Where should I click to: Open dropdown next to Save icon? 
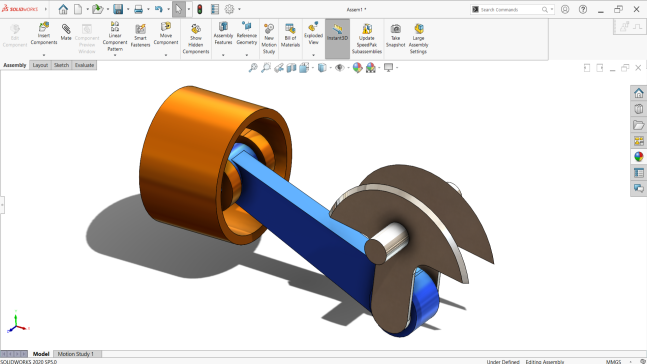[x=128, y=9]
